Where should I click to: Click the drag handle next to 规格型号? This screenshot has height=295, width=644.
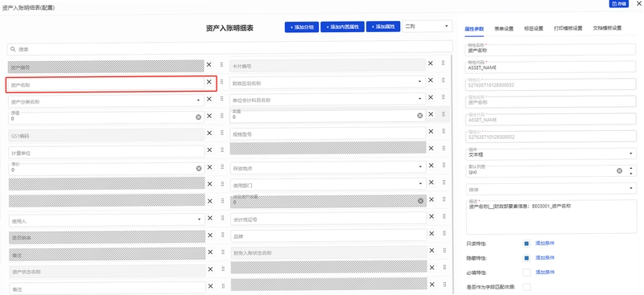(444, 131)
